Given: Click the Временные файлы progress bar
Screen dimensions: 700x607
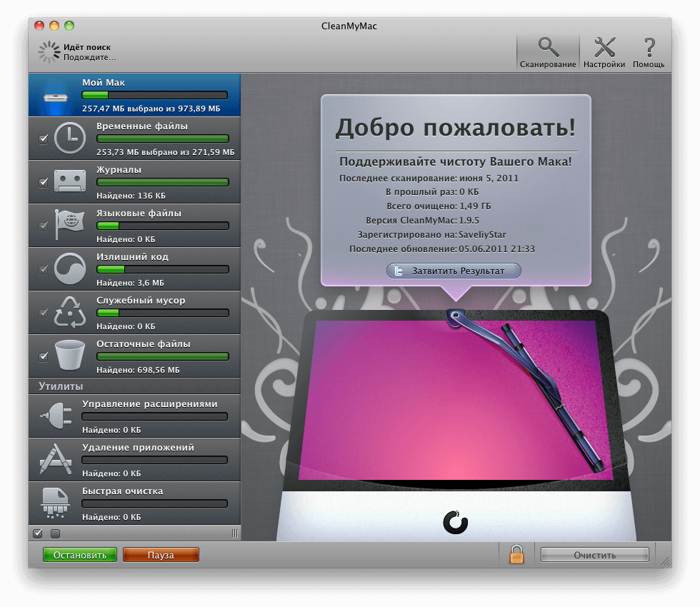Looking at the screenshot, I should pos(163,139).
